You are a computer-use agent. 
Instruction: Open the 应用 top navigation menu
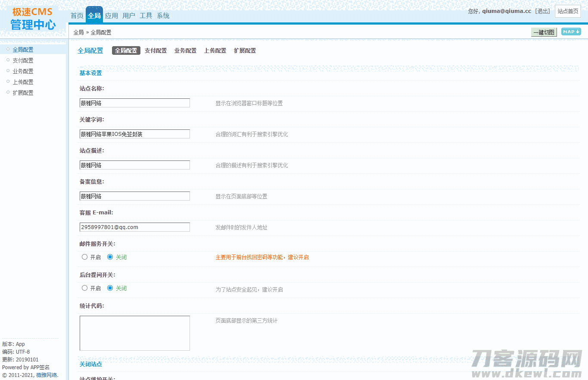click(x=112, y=16)
